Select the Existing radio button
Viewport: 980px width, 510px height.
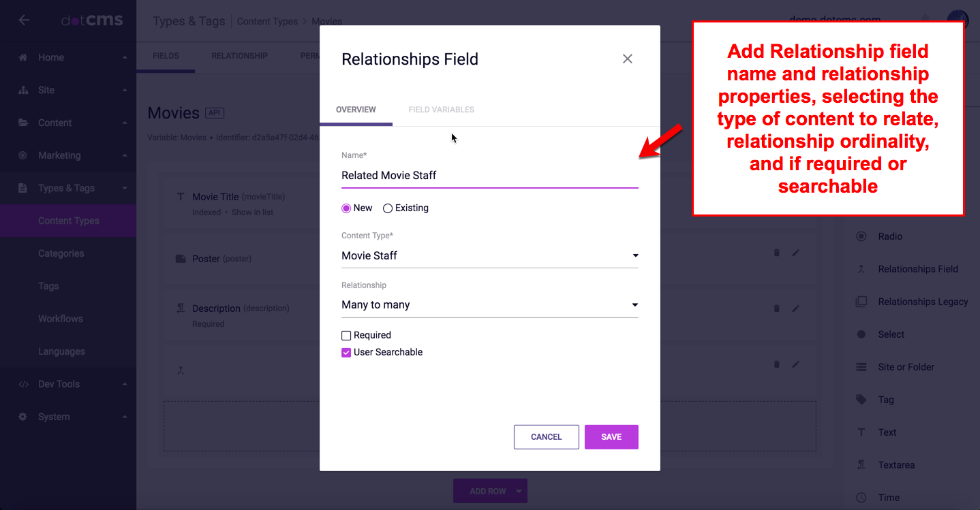point(388,208)
